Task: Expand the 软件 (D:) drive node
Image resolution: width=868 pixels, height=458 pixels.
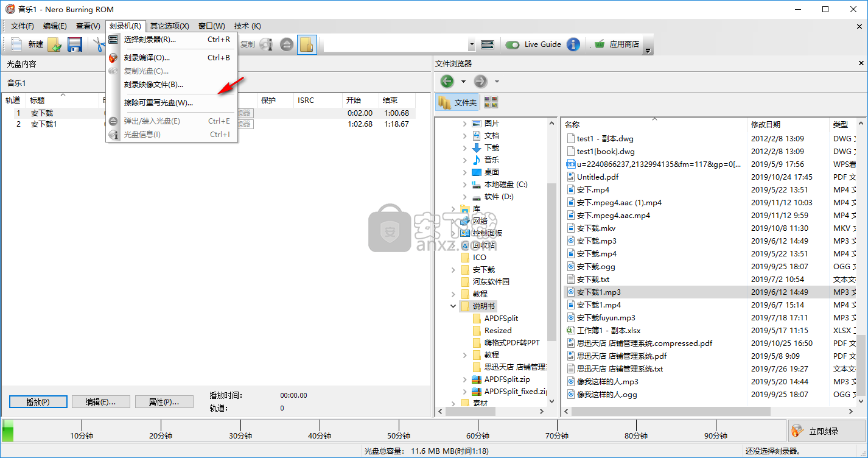Action: click(466, 196)
